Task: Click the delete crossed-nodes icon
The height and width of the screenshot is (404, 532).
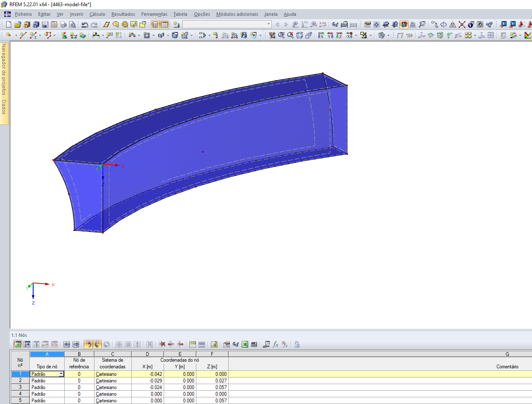Action: click(x=462, y=24)
